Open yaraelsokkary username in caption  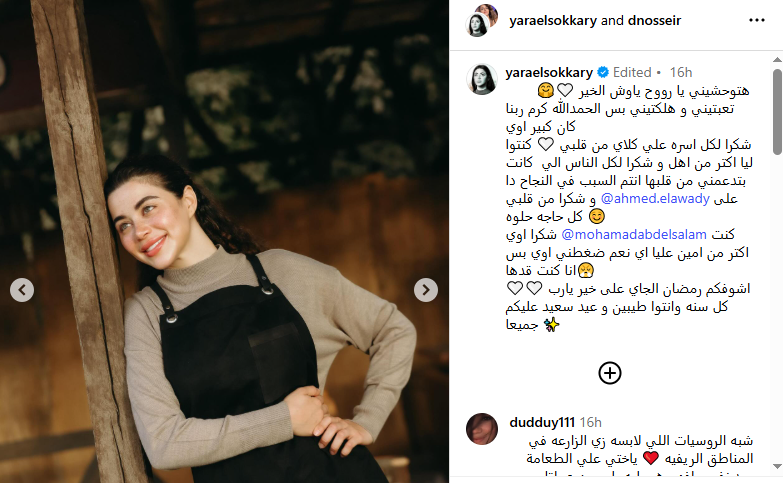click(x=549, y=72)
